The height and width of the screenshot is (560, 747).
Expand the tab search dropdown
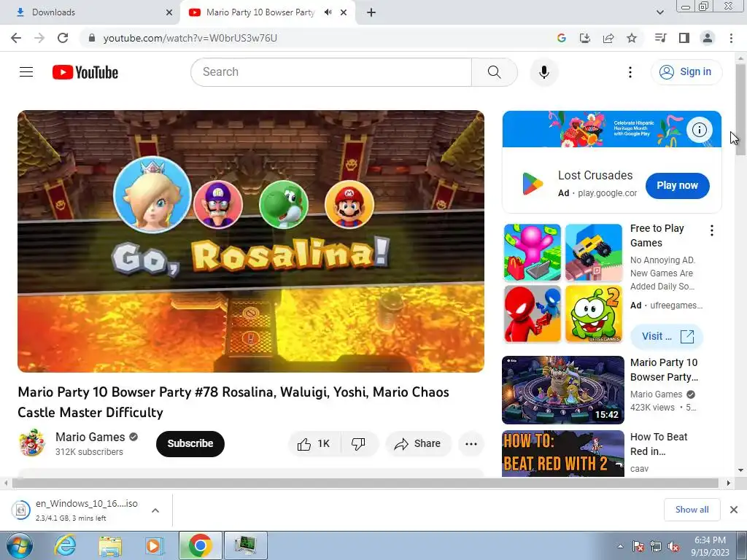(x=659, y=12)
